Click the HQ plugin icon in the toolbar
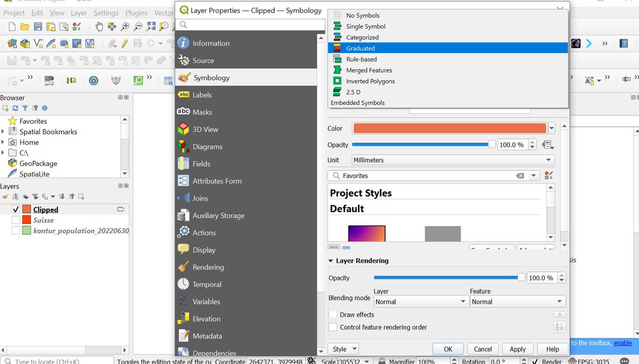 tap(71, 80)
